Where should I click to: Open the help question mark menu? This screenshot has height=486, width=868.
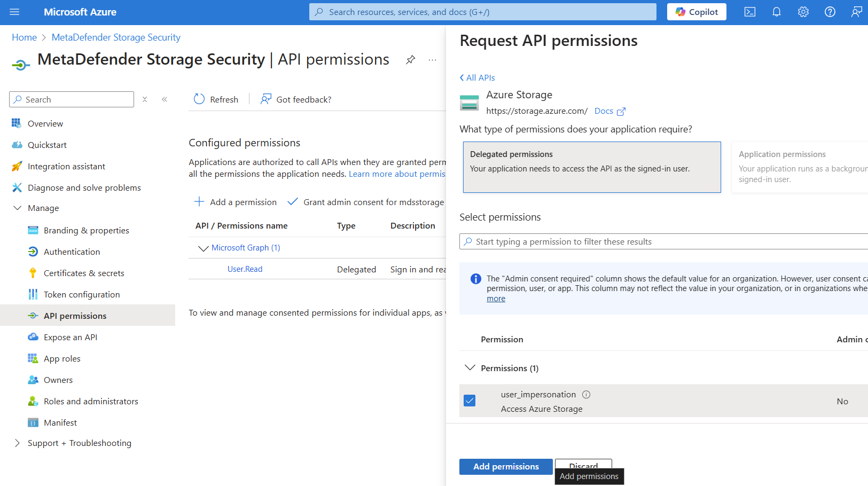830,12
